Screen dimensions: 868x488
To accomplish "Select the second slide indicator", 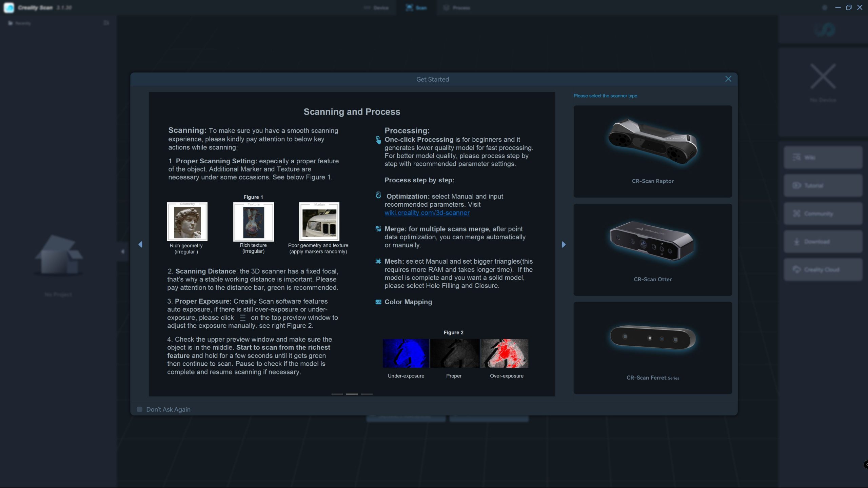I will (352, 394).
